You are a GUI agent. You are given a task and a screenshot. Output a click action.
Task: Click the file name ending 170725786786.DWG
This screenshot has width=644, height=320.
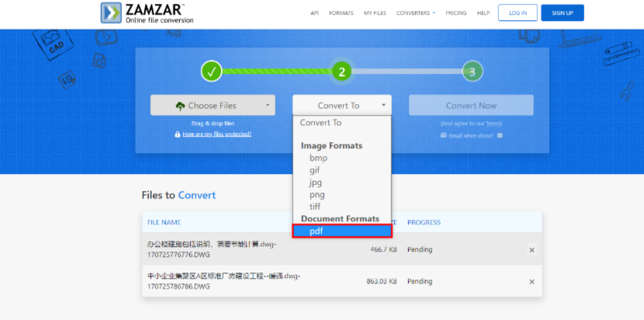coord(223,281)
